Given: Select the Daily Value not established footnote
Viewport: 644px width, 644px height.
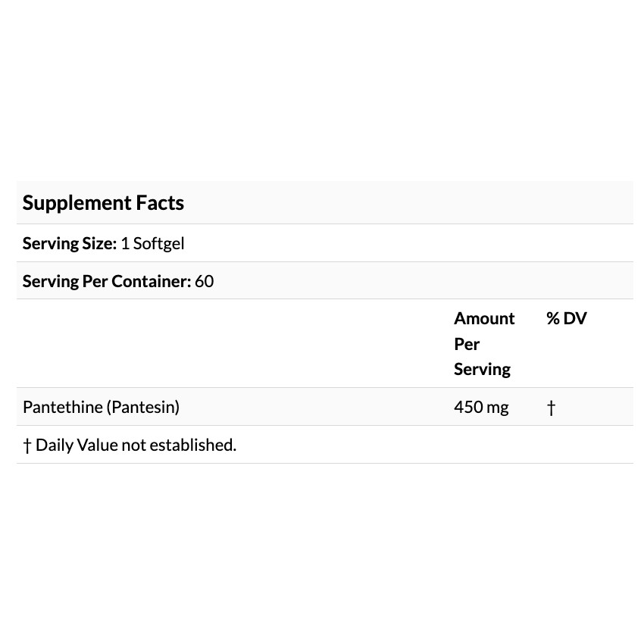Looking at the screenshot, I should click(x=130, y=445).
